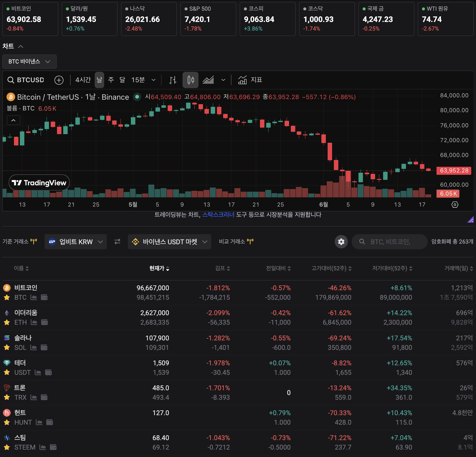Click the wallet icon for STEEM
This screenshot has height=457, width=476.
click(53, 447)
